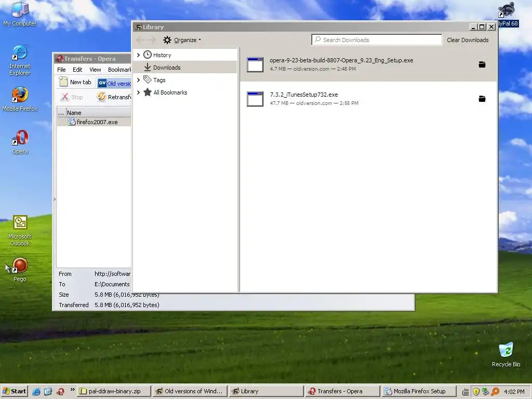Click the Library back arrow
The image size is (532, 399).
click(140, 40)
